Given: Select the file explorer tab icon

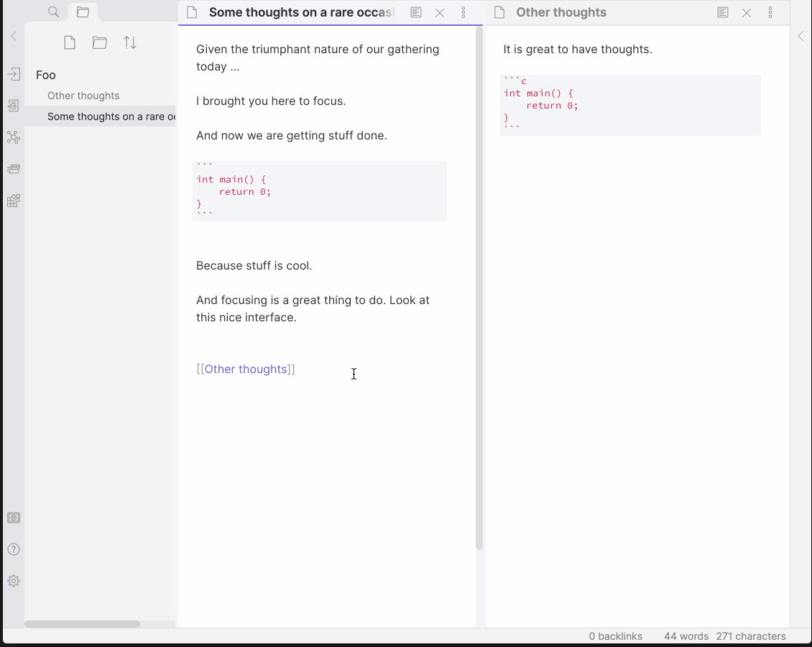Looking at the screenshot, I should [x=83, y=12].
